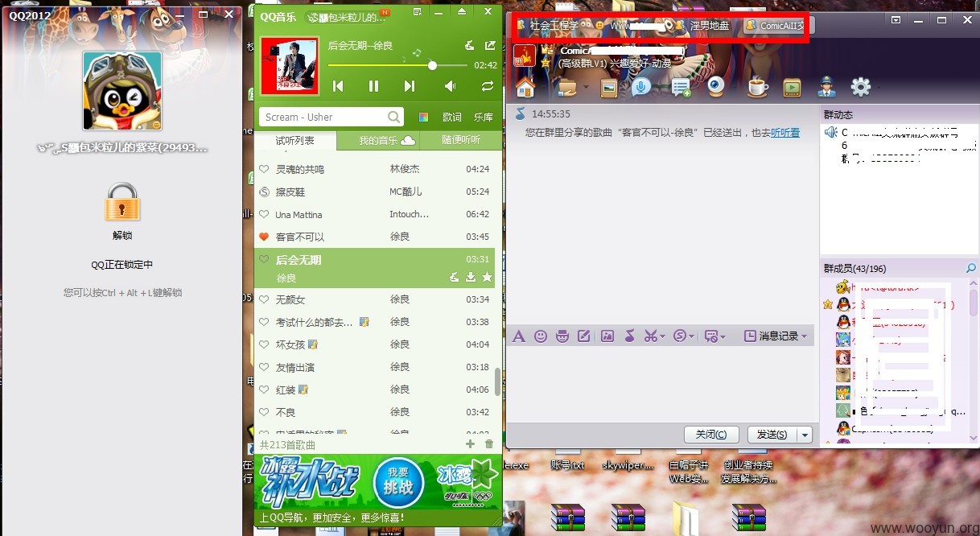The image size is (980, 536).
Task: Click the search magnifier in QQ音乐
Action: [393, 117]
